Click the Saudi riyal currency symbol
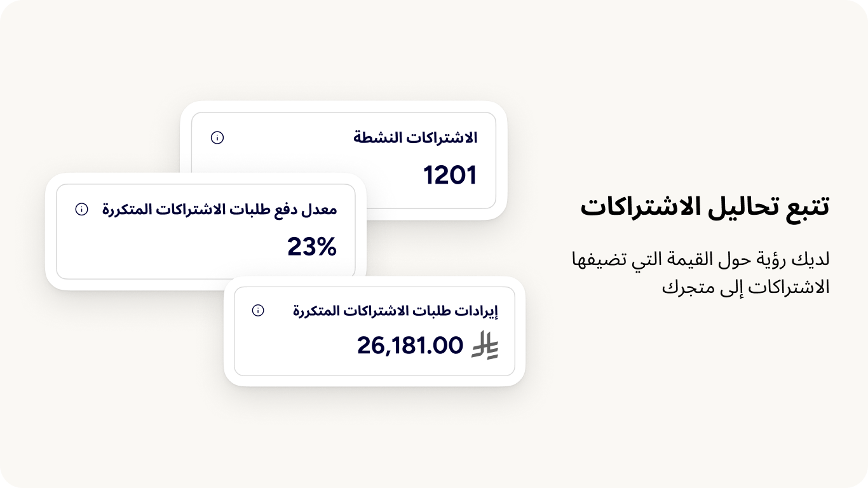This screenshot has height=488, width=868. tap(485, 345)
